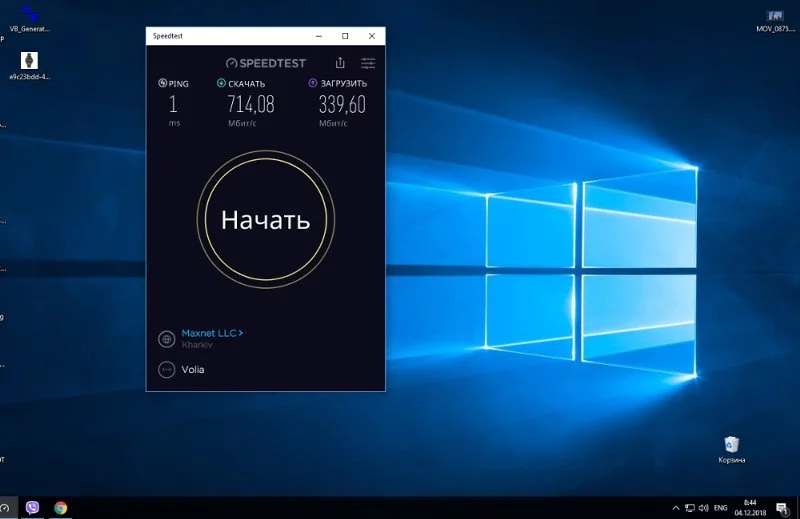Change server via Maxnet LLC link
The height and width of the screenshot is (519, 800).
pyautogui.click(x=212, y=333)
